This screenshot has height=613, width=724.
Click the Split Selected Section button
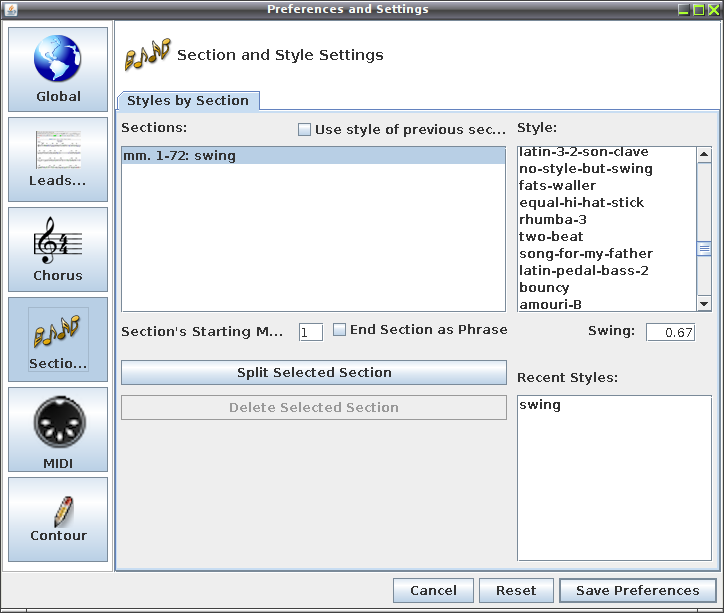point(314,373)
